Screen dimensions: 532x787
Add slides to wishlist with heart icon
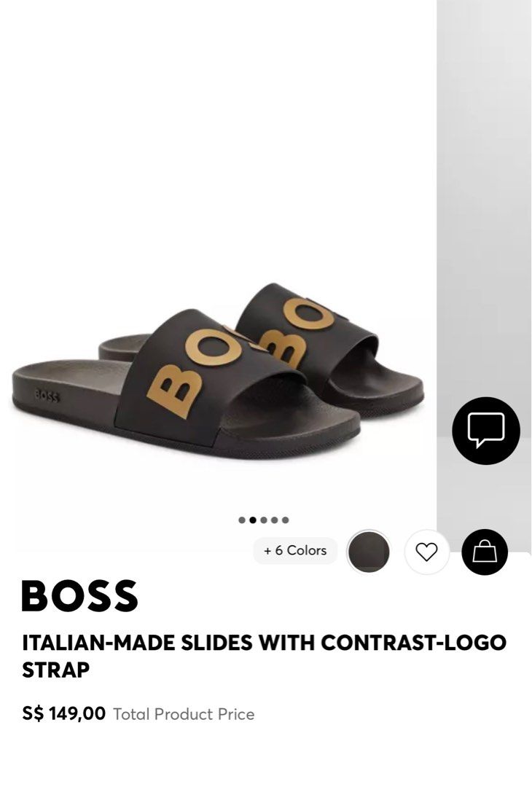point(426,552)
